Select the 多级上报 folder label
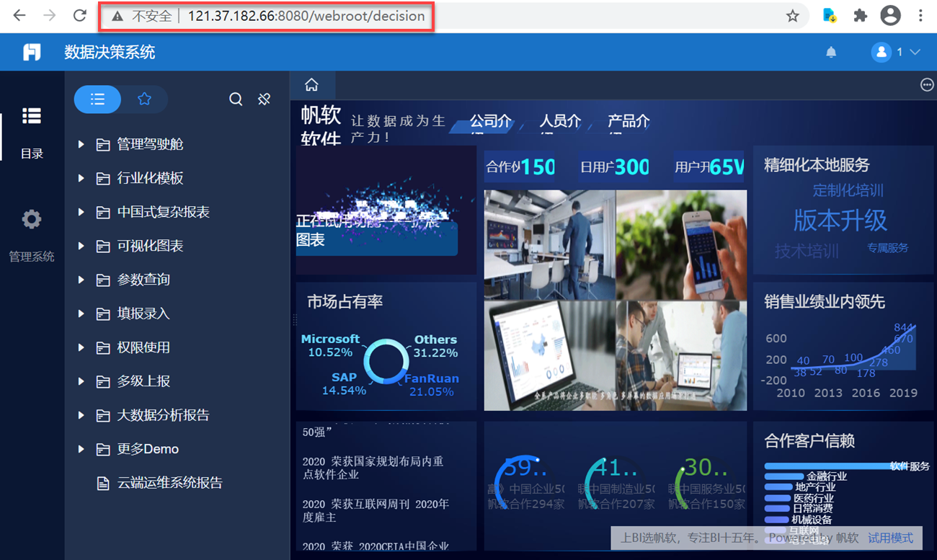937x560 pixels. (144, 381)
